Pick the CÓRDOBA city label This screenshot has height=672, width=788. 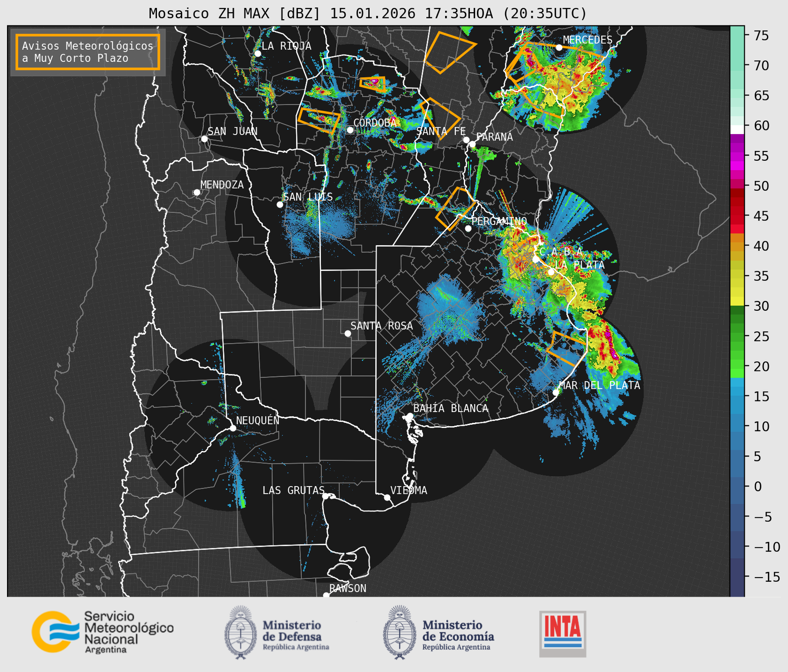coord(375,122)
